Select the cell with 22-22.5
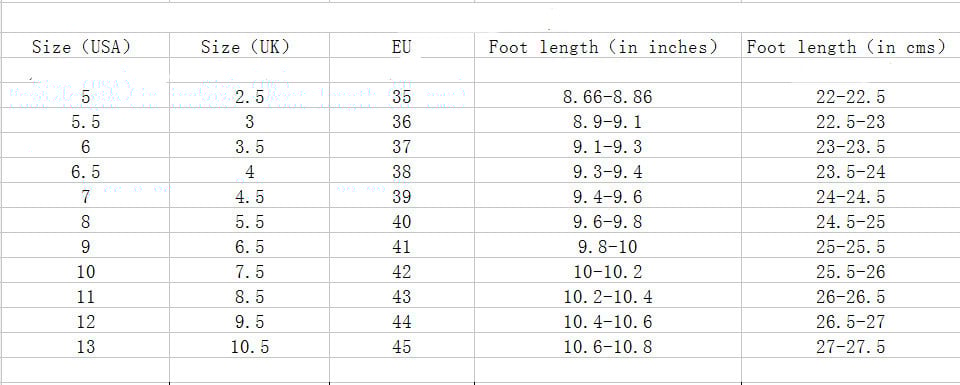 coord(850,96)
